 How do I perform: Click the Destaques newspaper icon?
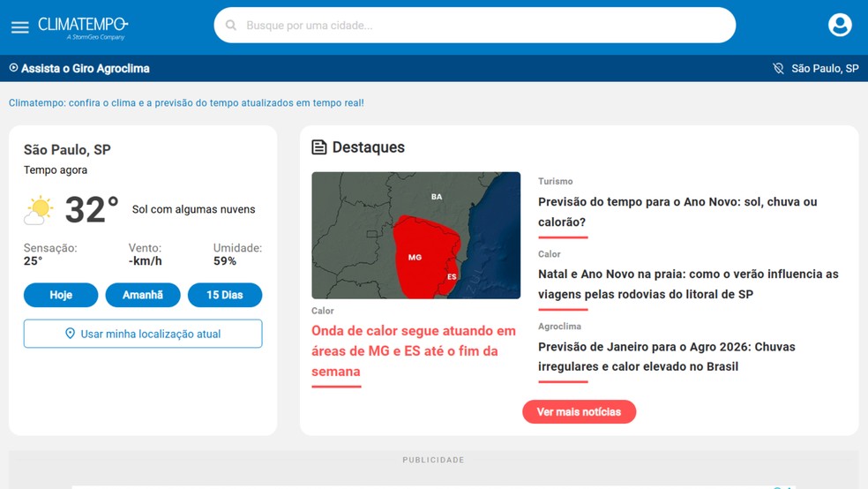[318, 147]
